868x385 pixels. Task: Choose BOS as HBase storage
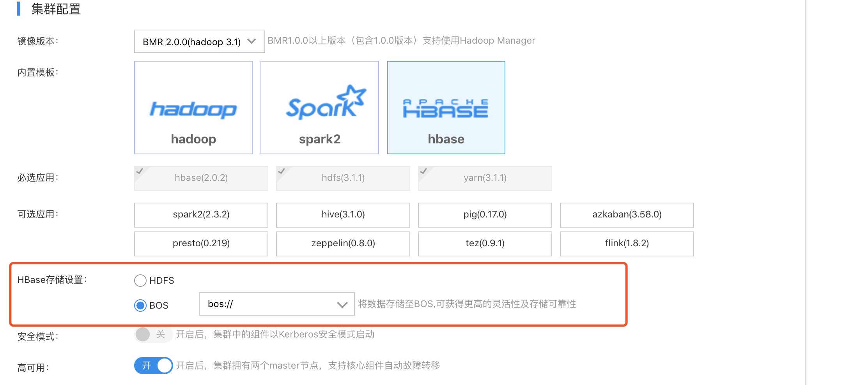[x=140, y=305]
